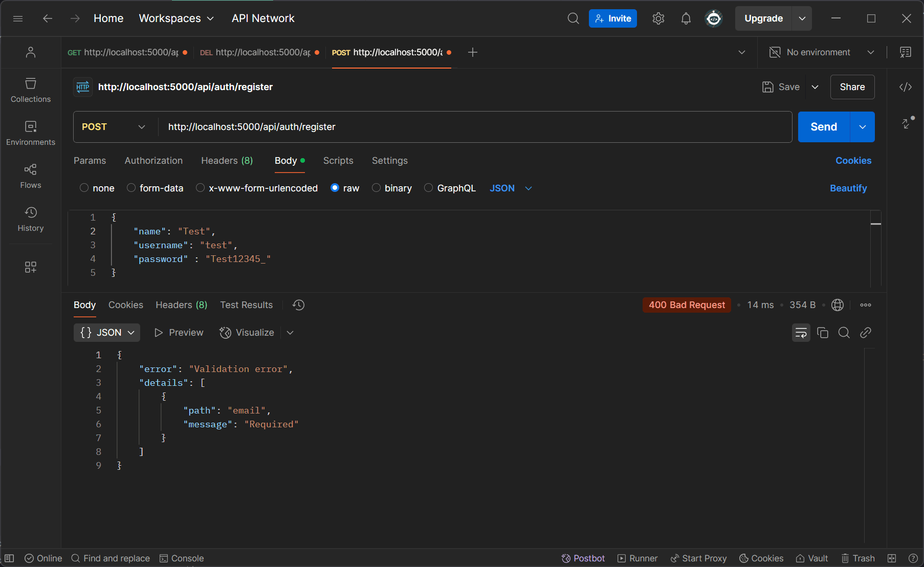
Task: Open the Save options arrow
Action: coord(815,87)
